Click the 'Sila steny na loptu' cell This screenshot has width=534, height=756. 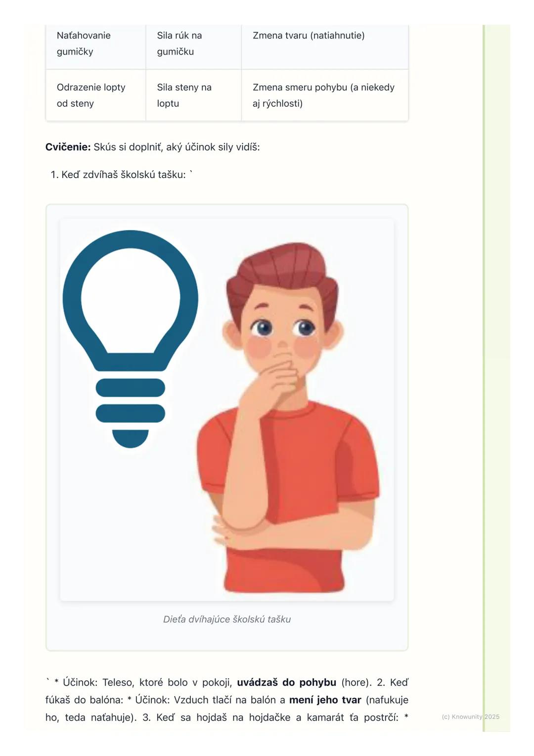194,95
